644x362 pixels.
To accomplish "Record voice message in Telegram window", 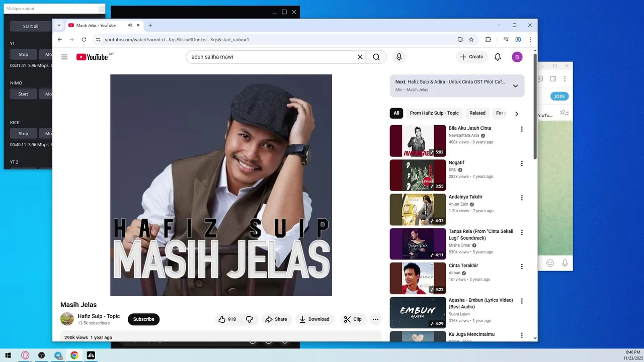I will pos(565,263).
